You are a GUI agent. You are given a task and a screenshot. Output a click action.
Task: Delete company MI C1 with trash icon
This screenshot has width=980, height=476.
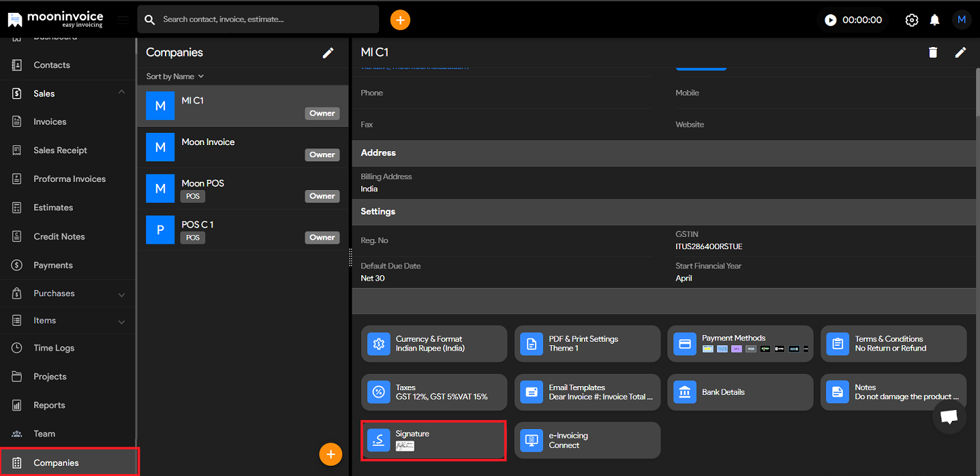[x=933, y=52]
